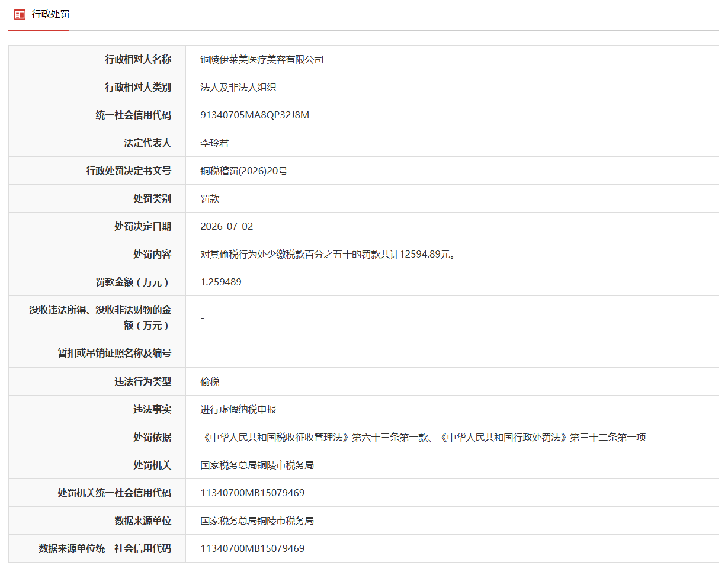Click the 暂扣或吊销证照名称及编号 label
Image resolution: width=728 pixels, height=575 pixels.
(114, 353)
